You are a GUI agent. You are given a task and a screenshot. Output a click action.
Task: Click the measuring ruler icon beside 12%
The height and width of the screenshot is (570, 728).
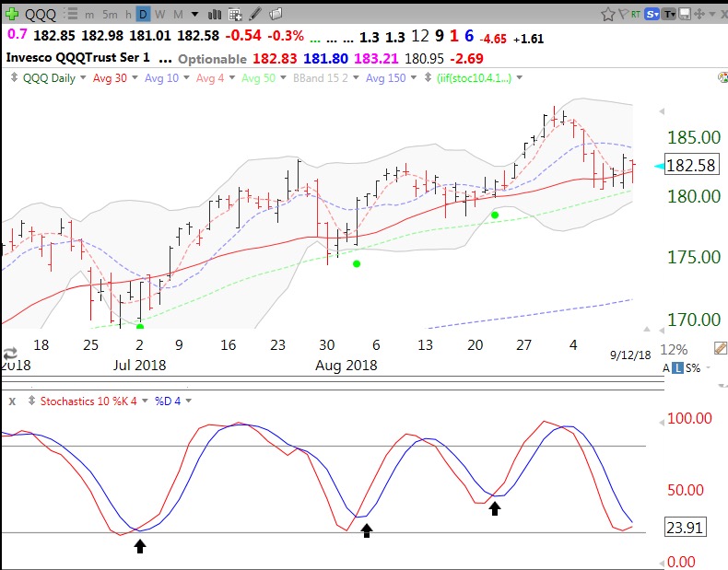(721, 348)
